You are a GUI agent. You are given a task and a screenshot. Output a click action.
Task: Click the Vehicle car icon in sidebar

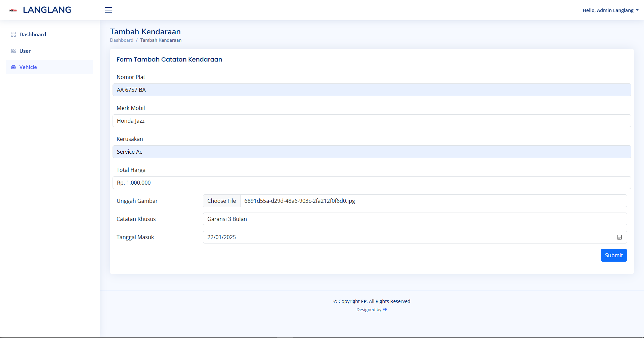pos(13,67)
